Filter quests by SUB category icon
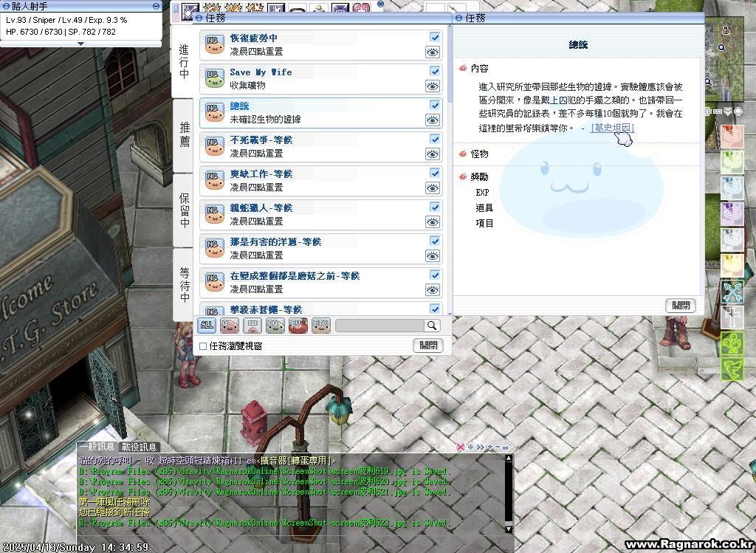The width and height of the screenshot is (756, 553). click(x=252, y=326)
